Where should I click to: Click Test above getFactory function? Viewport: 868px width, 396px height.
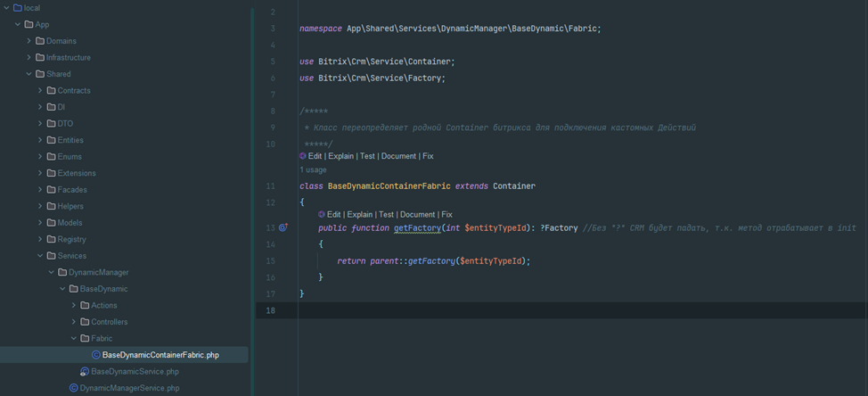click(387, 214)
